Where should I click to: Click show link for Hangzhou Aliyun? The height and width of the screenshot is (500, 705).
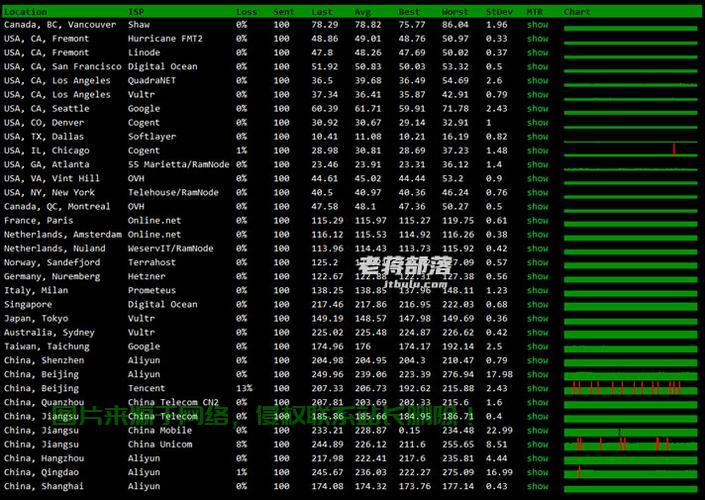tap(537, 458)
